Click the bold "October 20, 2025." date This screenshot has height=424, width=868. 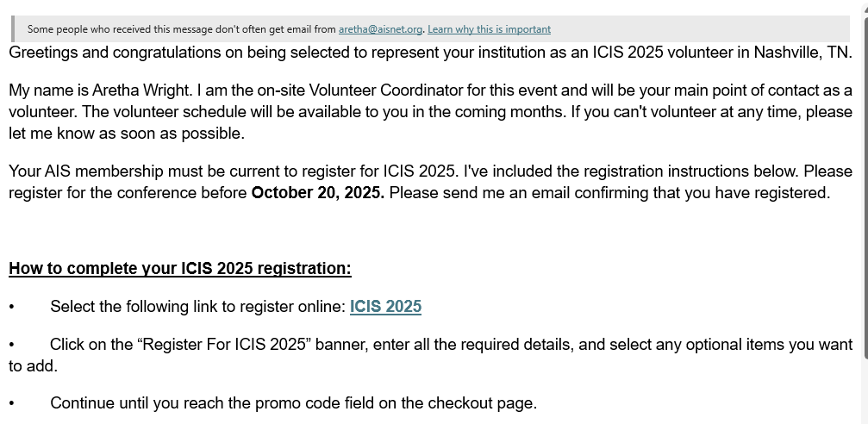[x=317, y=193]
